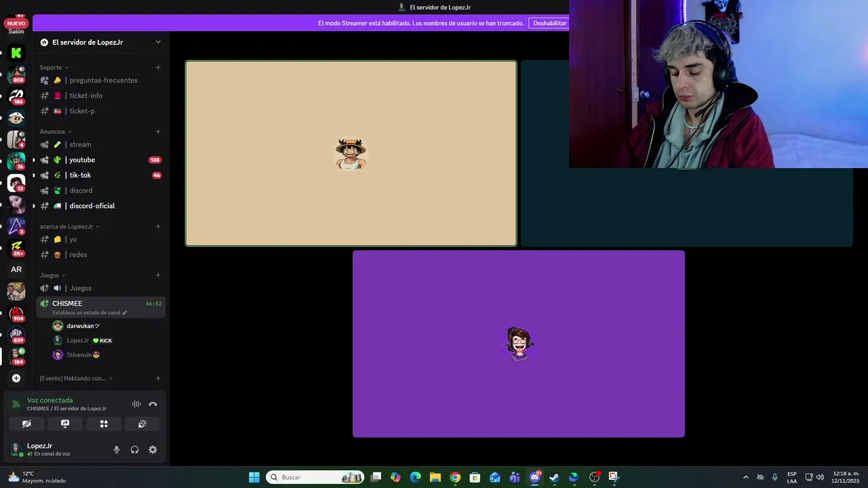Open the yo channel
The image size is (868, 488).
tap(100, 239)
